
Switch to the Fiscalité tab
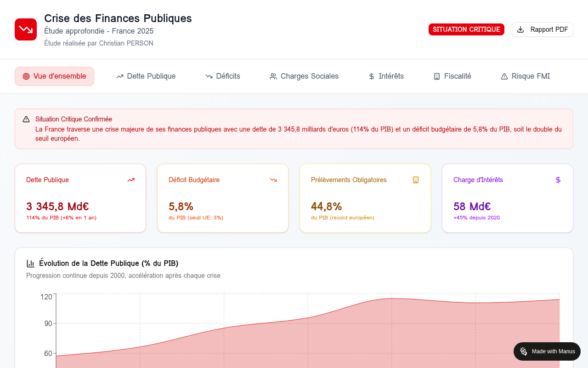pos(452,76)
